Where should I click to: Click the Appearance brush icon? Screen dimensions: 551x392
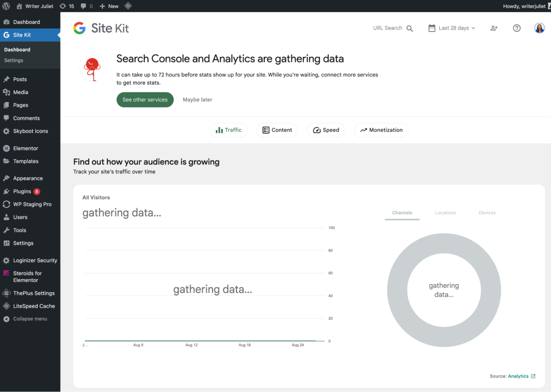6,178
